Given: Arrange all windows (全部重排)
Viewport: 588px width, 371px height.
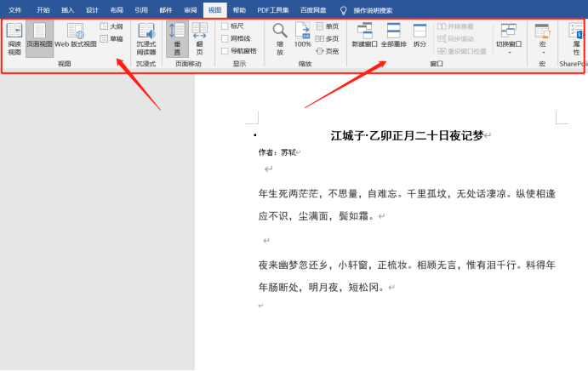Looking at the screenshot, I should coord(393,35).
